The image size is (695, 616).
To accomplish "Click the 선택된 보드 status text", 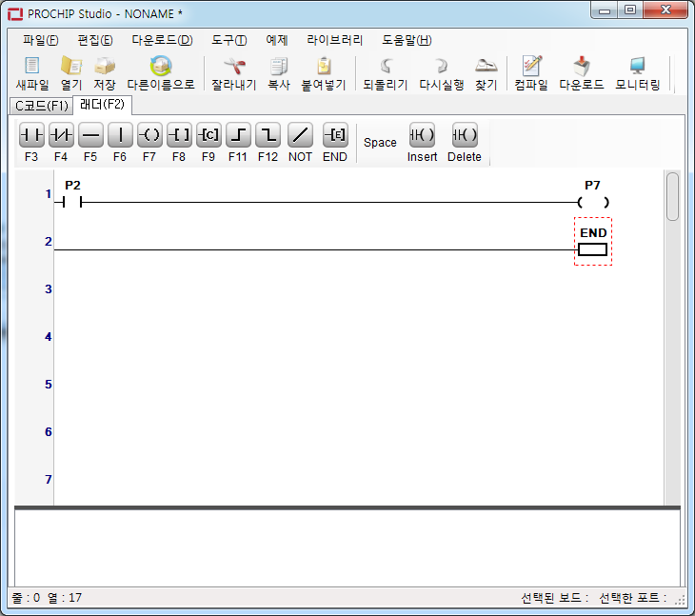I will (x=555, y=598).
